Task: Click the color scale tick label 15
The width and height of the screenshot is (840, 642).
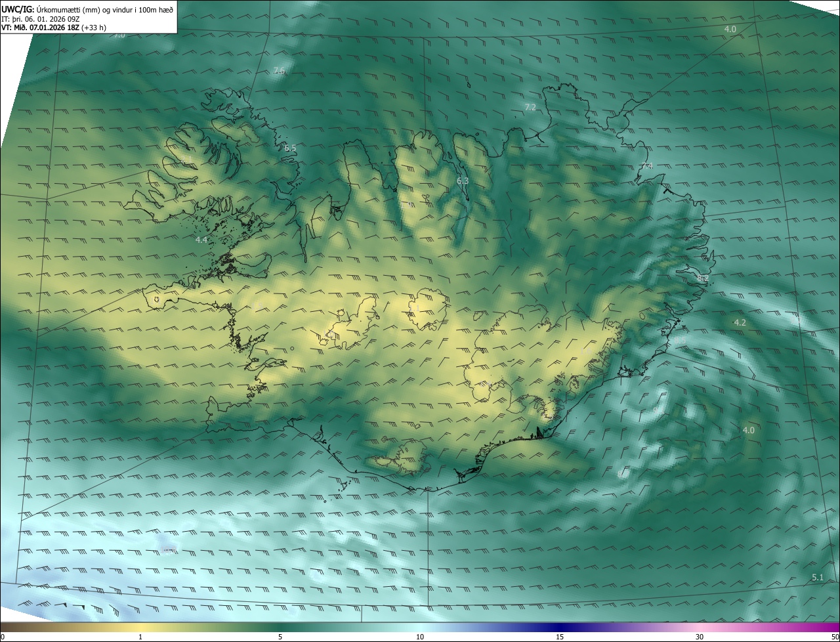Action: click(x=560, y=637)
